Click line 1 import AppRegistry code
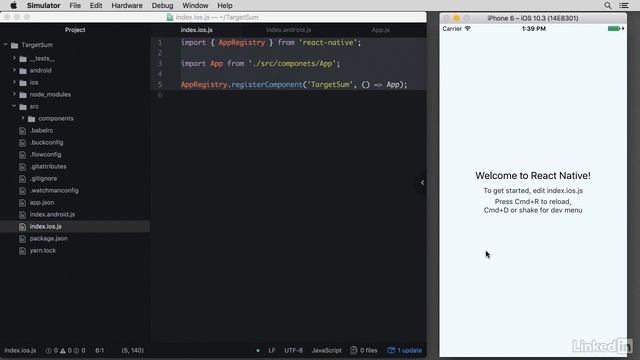The image size is (640, 360). click(x=271, y=42)
